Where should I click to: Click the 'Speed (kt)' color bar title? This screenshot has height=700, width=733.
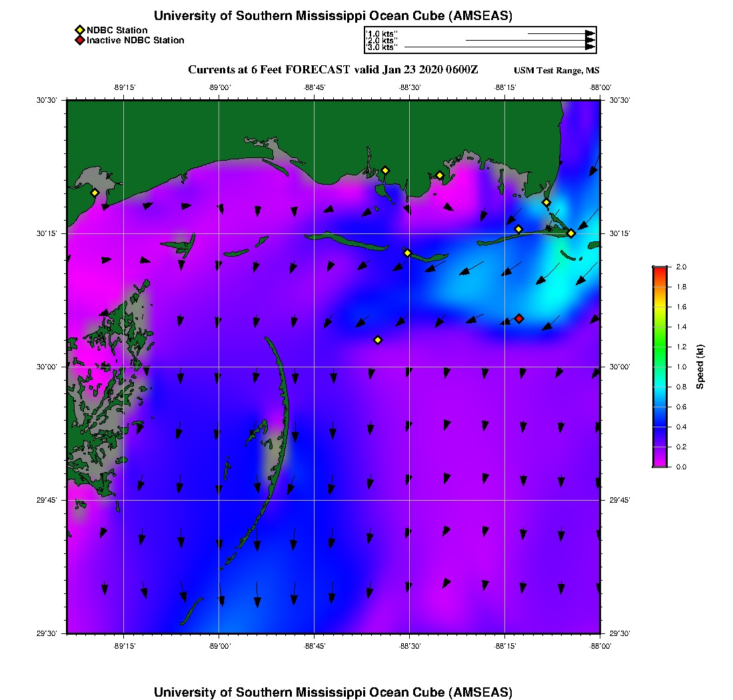tap(700, 367)
